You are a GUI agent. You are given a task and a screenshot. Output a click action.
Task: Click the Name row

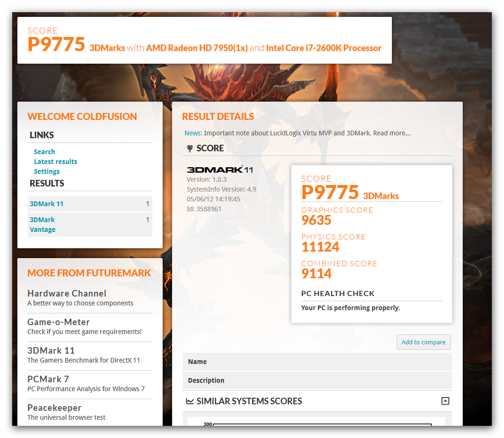[x=317, y=362]
